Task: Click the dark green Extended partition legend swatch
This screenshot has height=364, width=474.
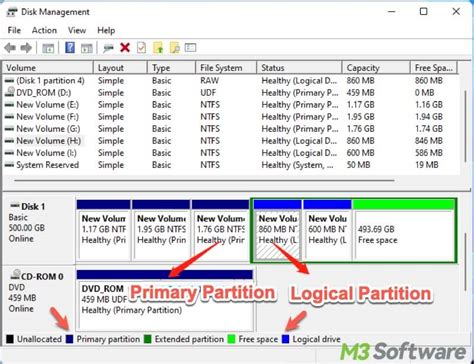Action: (147, 339)
